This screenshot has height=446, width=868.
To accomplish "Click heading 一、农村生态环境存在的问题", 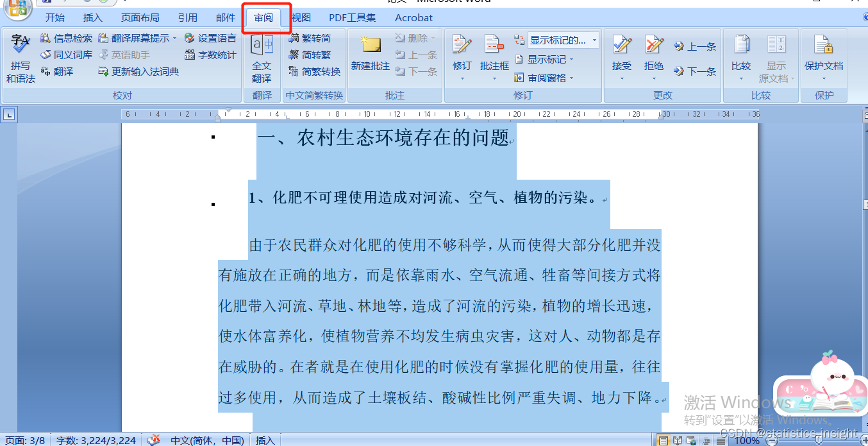I will 383,137.
